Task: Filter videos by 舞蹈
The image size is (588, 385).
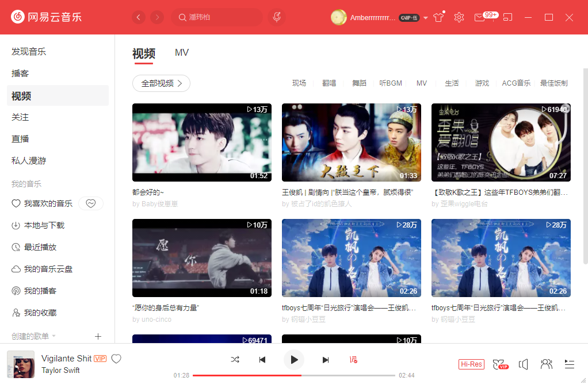Action: coord(359,83)
